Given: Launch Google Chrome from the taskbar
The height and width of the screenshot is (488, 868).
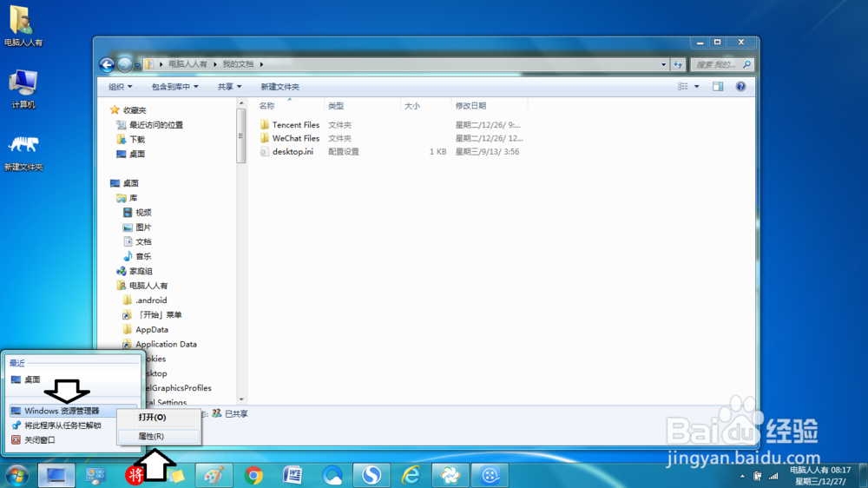Looking at the screenshot, I should click(x=253, y=475).
